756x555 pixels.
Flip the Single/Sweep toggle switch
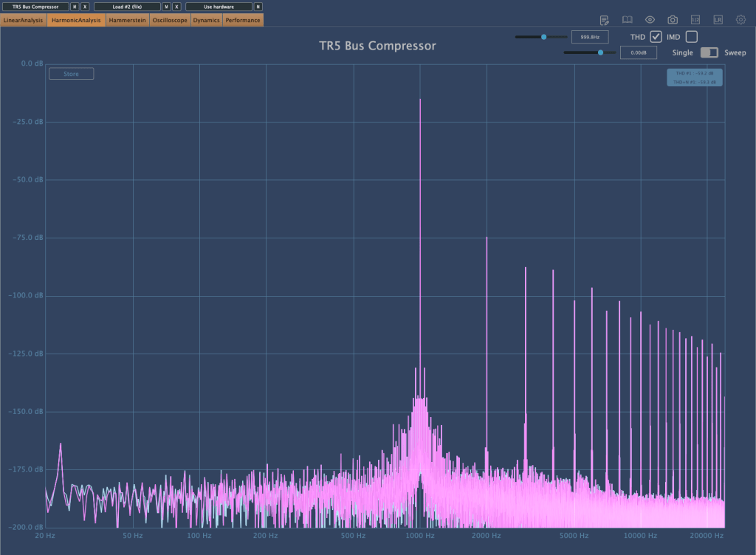(709, 52)
